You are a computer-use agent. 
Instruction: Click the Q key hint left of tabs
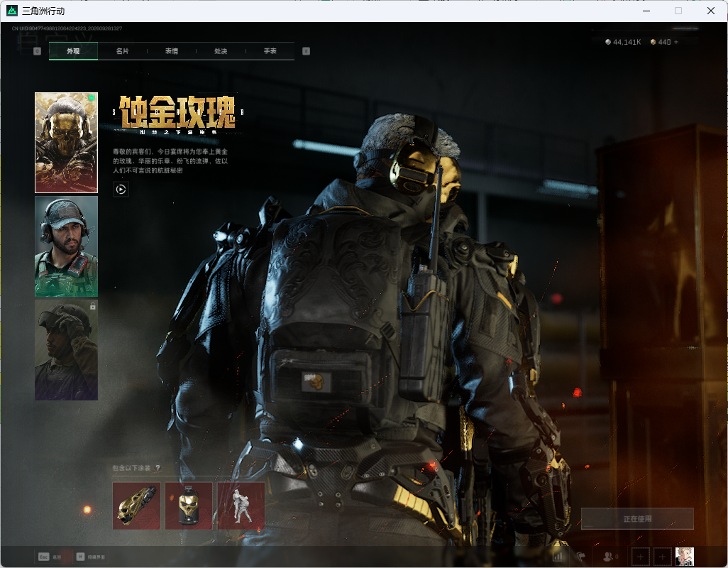click(x=37, y=51)
